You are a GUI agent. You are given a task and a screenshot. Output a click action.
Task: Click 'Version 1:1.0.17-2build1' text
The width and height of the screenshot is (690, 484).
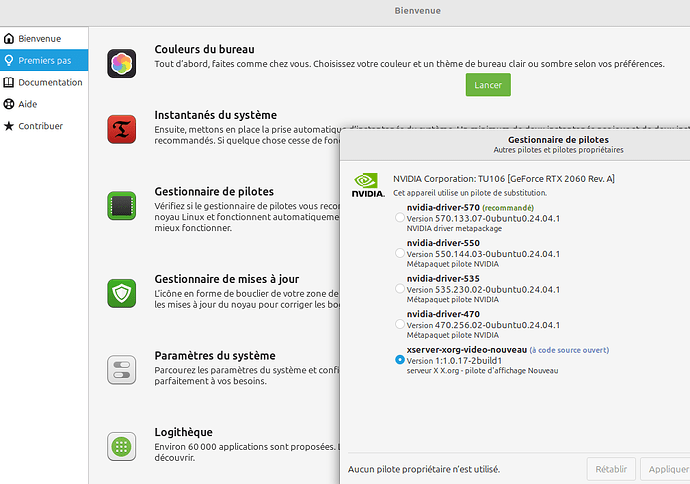(454, 361)
